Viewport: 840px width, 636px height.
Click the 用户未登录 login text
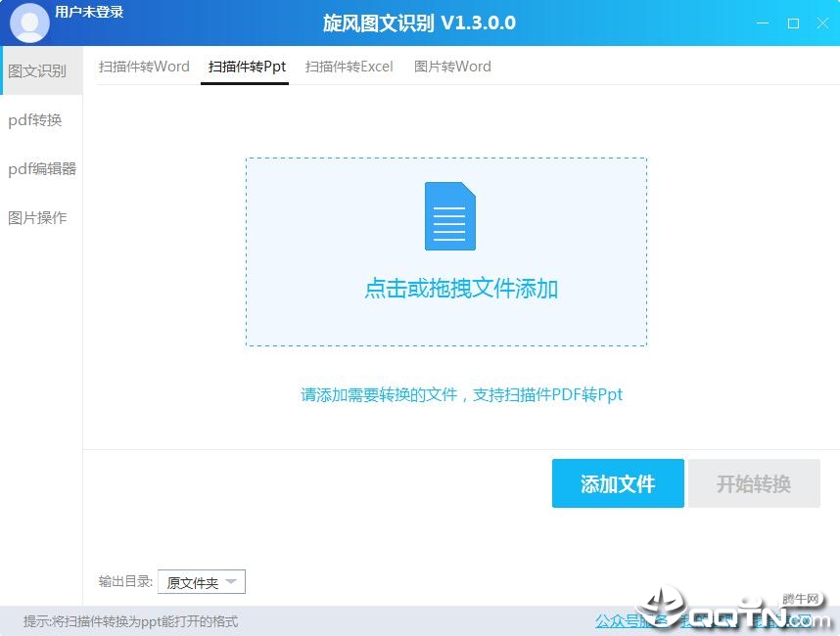point(89,13)
